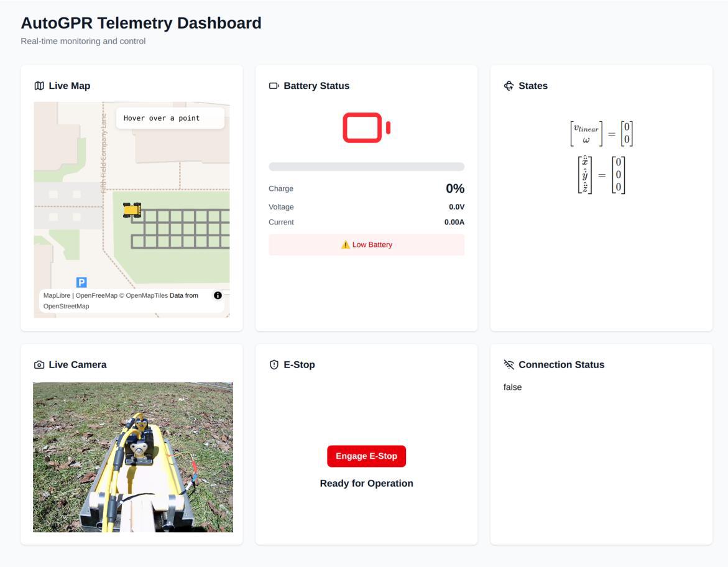
Task: Click the States panel rotation icon
Action: [x=509, y=86]
